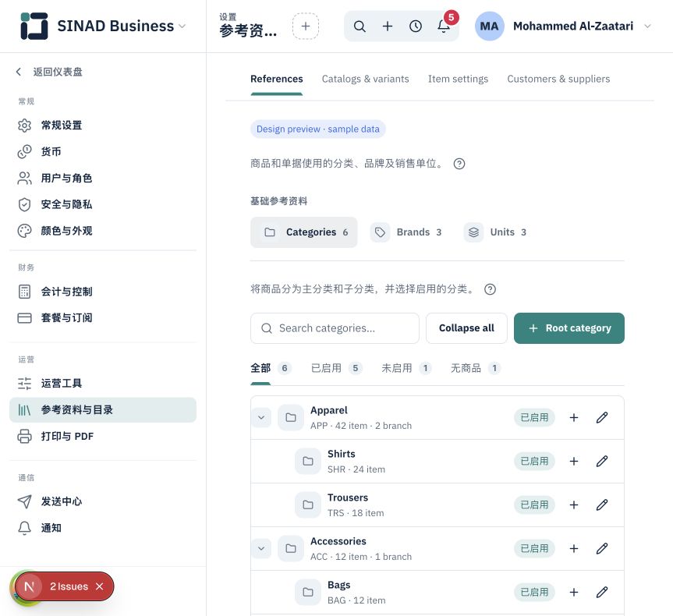This screenshot has width=673, height=616.
Task: Click the Bags folder icon
Action: 308,593
